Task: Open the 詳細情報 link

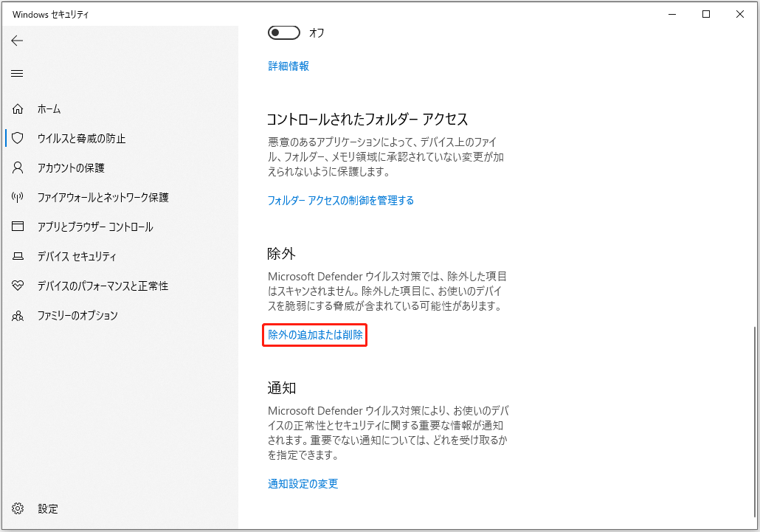Action: pos(288,66)
